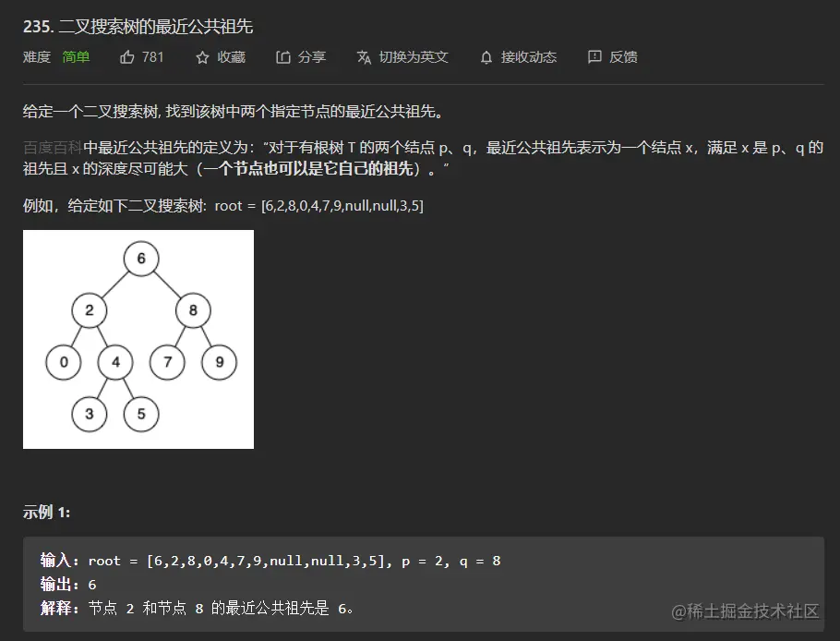Click the thumbs-up like icon

[128, 56]
